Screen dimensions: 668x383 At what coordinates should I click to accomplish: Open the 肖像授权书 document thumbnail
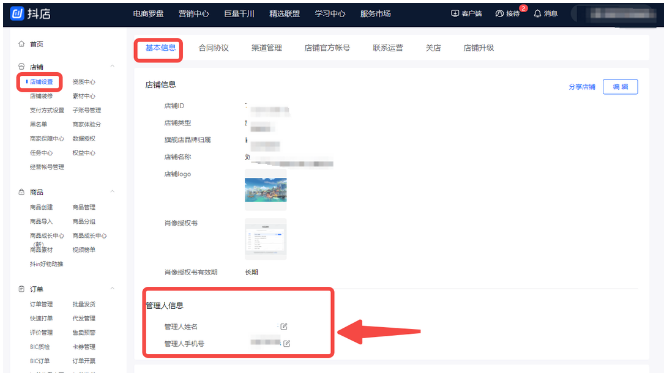point(266,239)
